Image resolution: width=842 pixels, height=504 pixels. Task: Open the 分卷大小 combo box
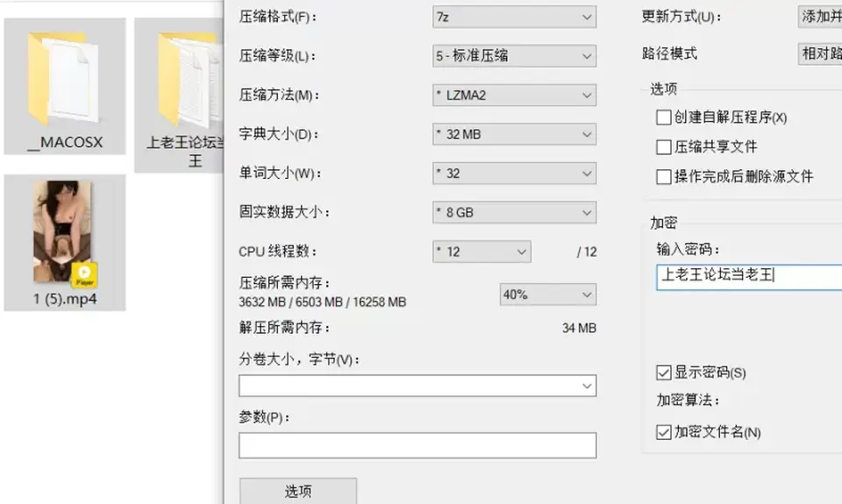(417, 386)
